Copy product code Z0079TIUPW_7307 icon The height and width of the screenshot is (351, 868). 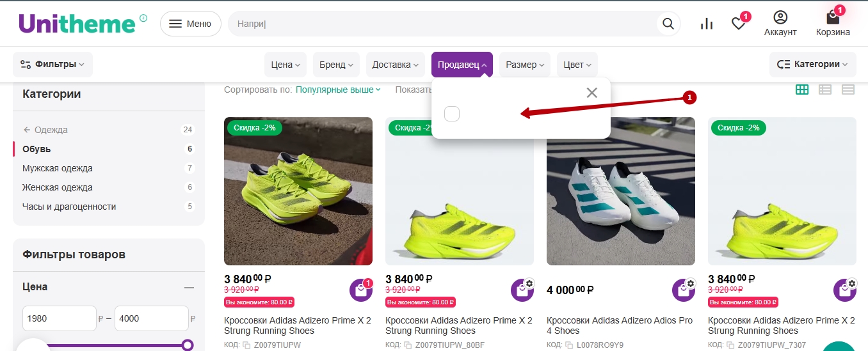[730, 345]
